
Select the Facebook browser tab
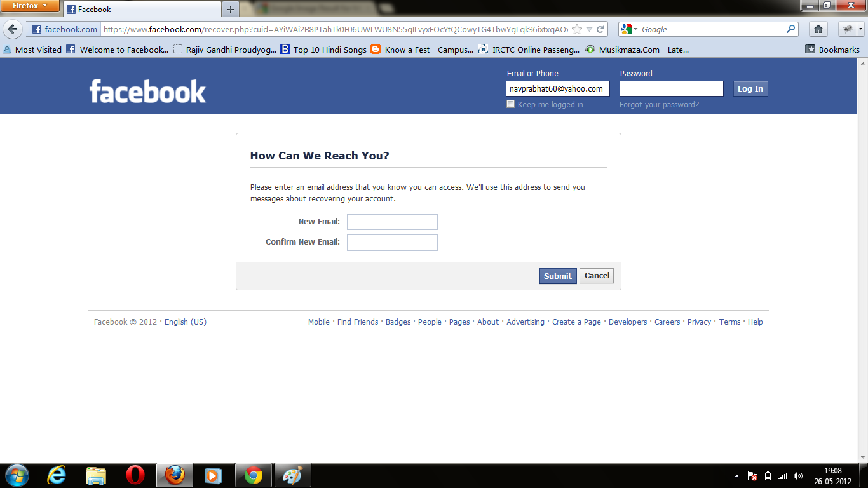pos(142,10)
